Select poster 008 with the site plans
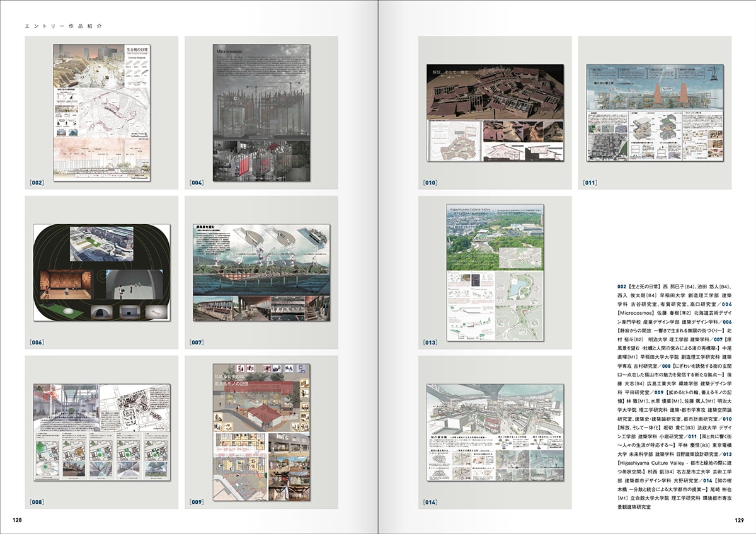 (102, 433)
